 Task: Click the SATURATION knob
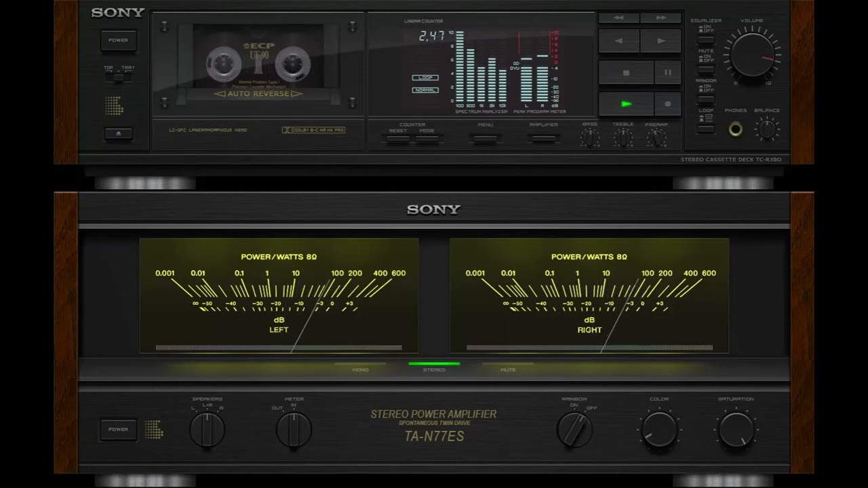736,430
